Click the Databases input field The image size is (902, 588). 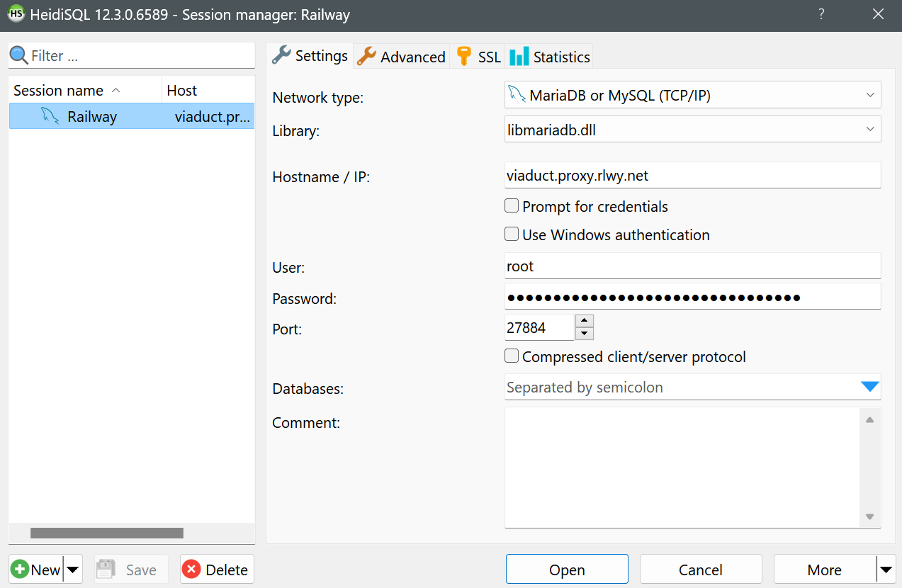click(x=682, y=387)
